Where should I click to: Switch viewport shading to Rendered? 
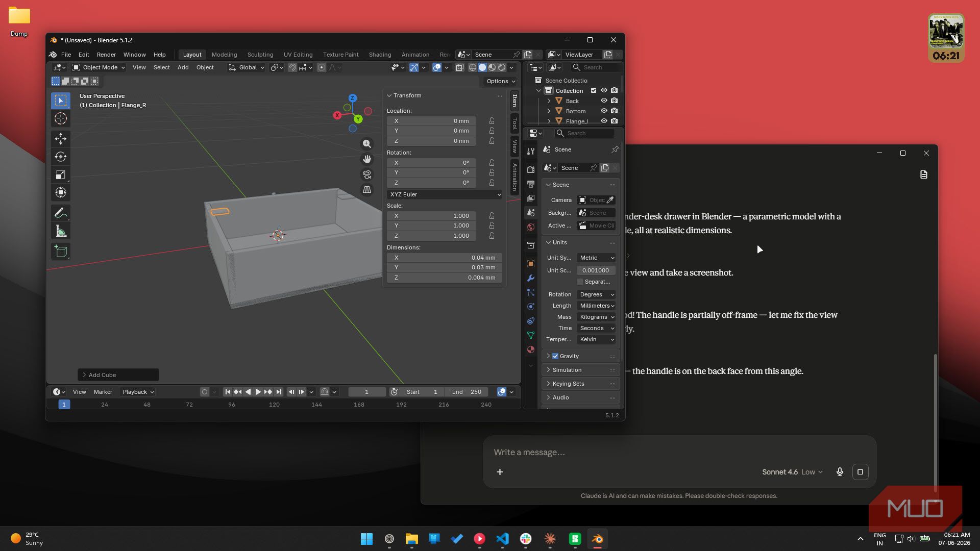pos(502,67)
